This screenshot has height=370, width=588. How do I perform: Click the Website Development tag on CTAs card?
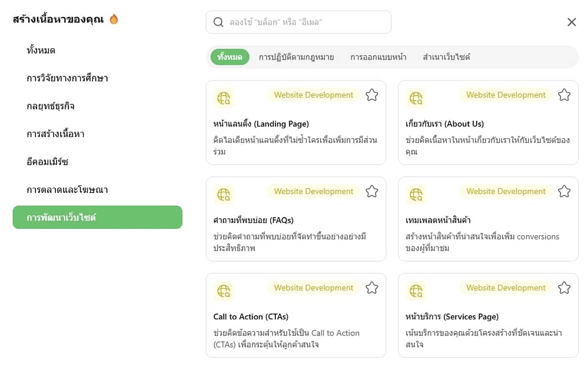tap(313, 288)
